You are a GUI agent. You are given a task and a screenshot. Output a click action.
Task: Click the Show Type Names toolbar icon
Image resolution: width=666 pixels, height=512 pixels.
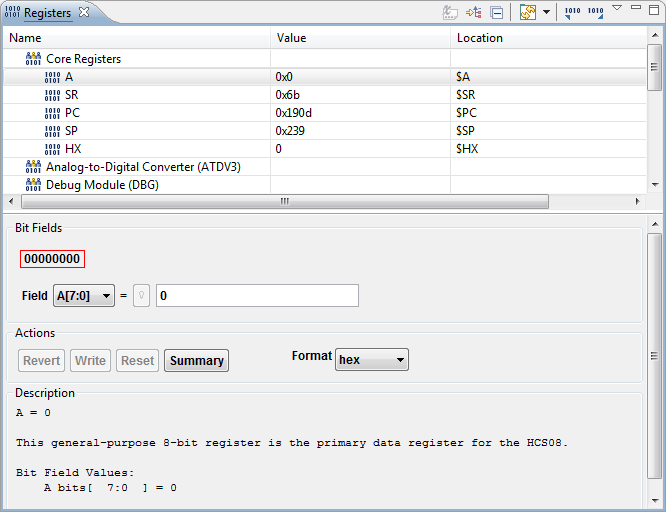click(452, 13)
